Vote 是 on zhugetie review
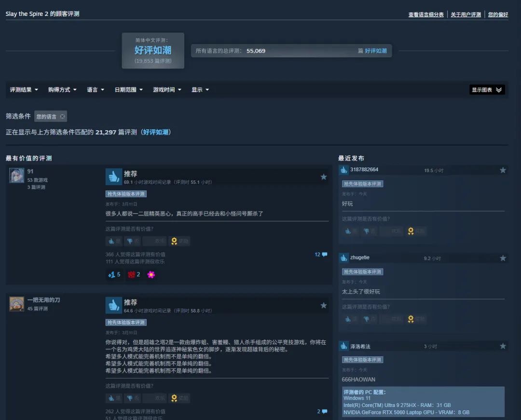This screenshot has height=420, width=521. point(351,319)
